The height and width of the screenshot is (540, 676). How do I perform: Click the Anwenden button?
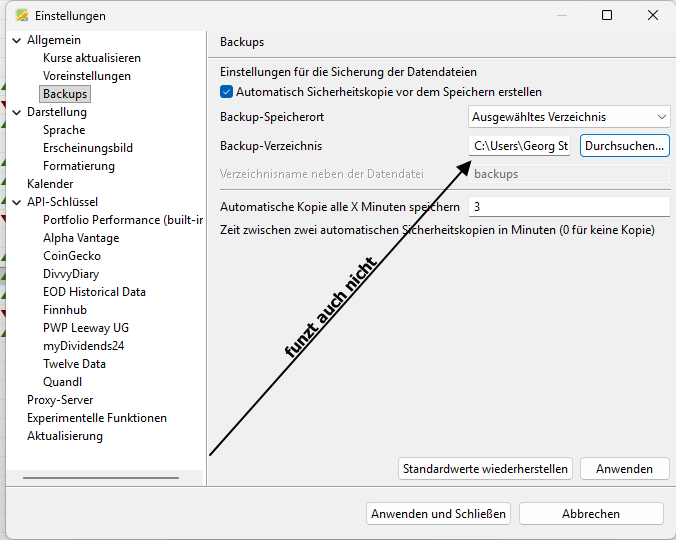[x=624, y=469]
